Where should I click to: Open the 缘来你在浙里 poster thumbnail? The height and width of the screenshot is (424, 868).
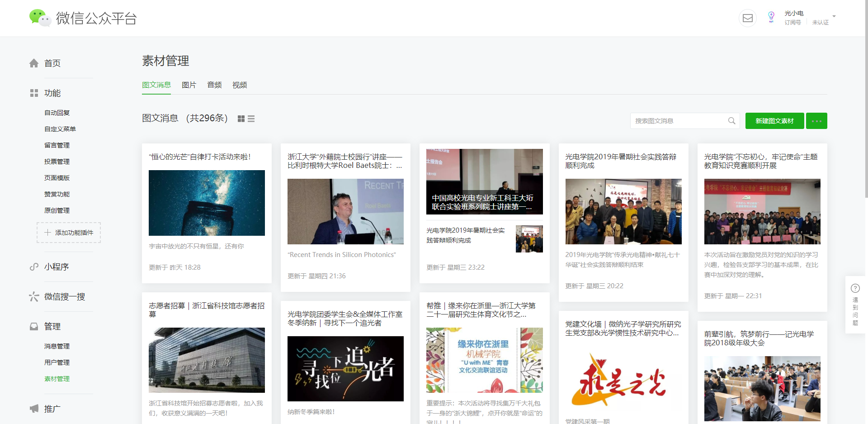[484, 360]
